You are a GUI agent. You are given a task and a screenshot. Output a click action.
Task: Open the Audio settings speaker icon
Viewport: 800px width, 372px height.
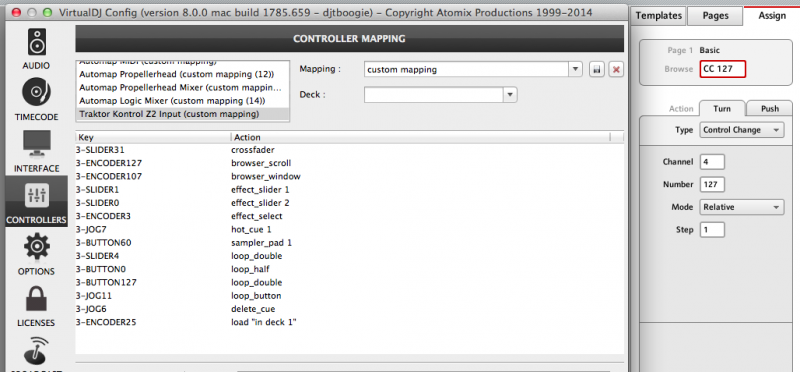click(x=36, y=42)
